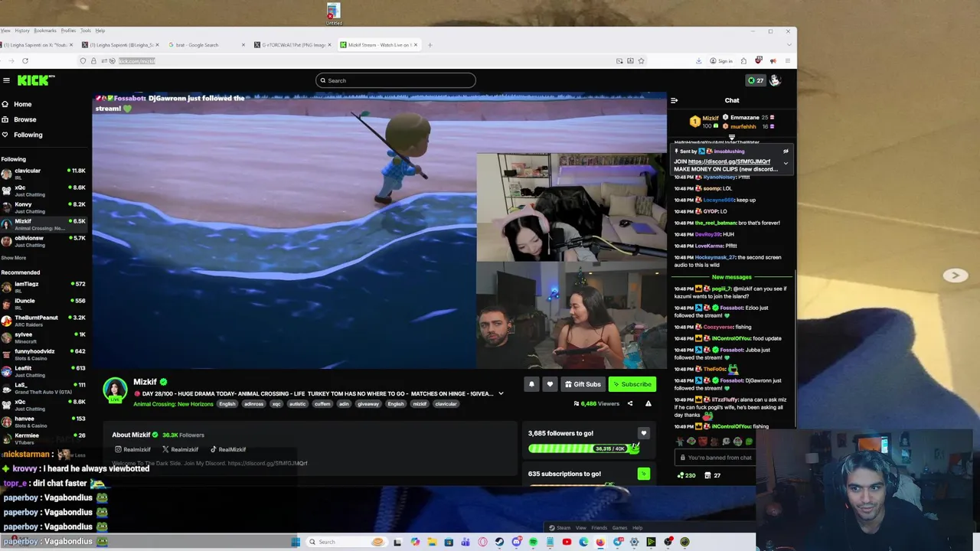
Task: Click the green 27 balance in header
Action: pos(756,80)
